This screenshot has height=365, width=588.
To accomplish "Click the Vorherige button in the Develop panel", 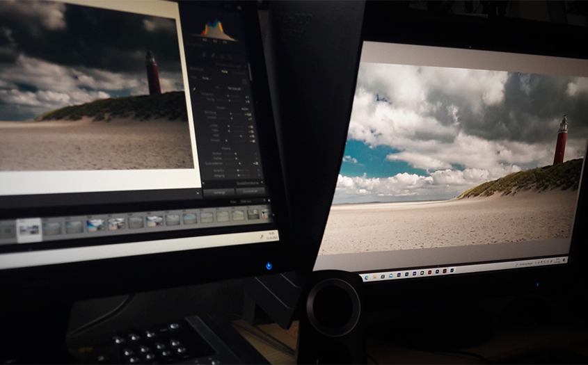I will pos(218,192).
